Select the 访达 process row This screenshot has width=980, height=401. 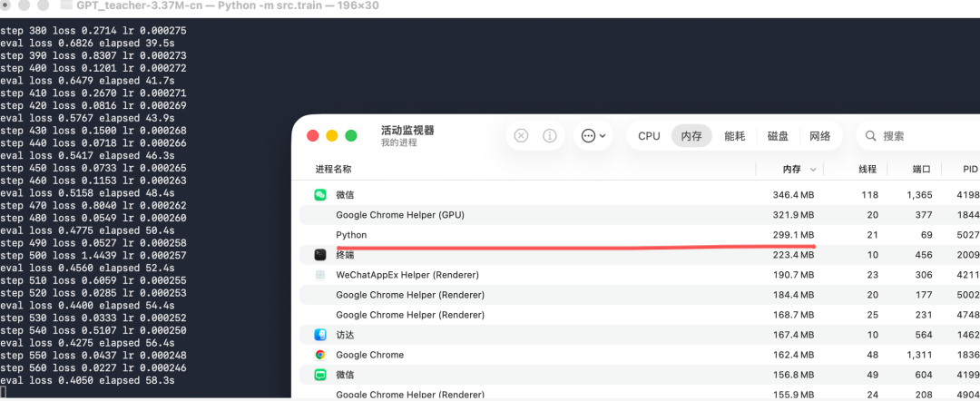[x=640, y=335]
